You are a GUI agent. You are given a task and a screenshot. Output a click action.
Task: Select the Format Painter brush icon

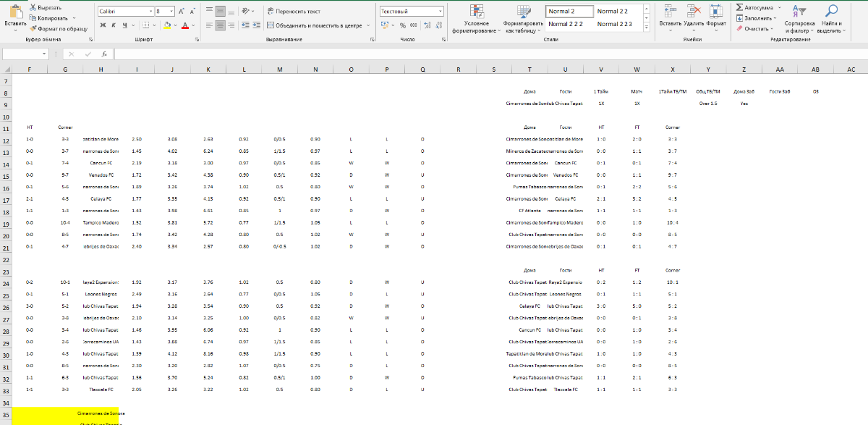pyautogui.click(x=33, y=28)
